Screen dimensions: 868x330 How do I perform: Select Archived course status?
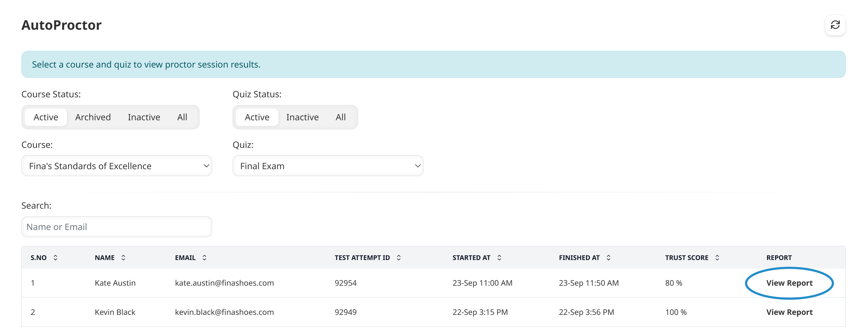coord(93,117)
